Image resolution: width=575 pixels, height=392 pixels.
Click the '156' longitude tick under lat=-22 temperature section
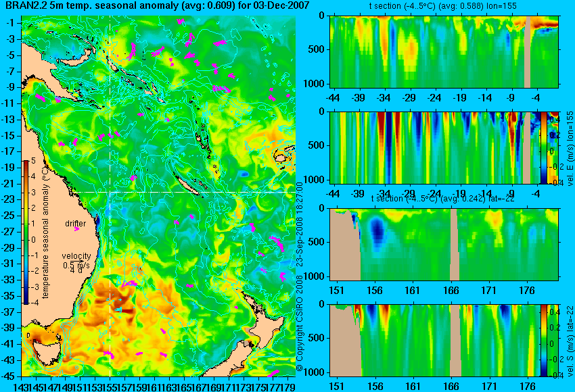click(374, 291)
